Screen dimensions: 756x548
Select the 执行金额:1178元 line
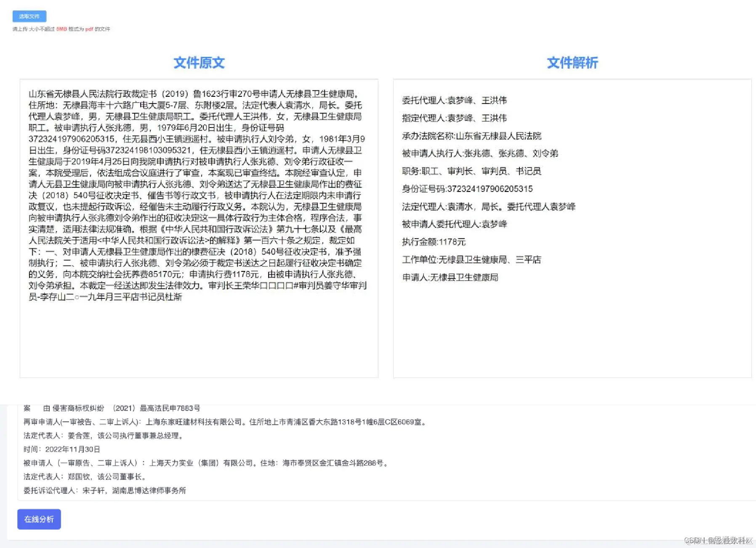click(x=434, y=242)
